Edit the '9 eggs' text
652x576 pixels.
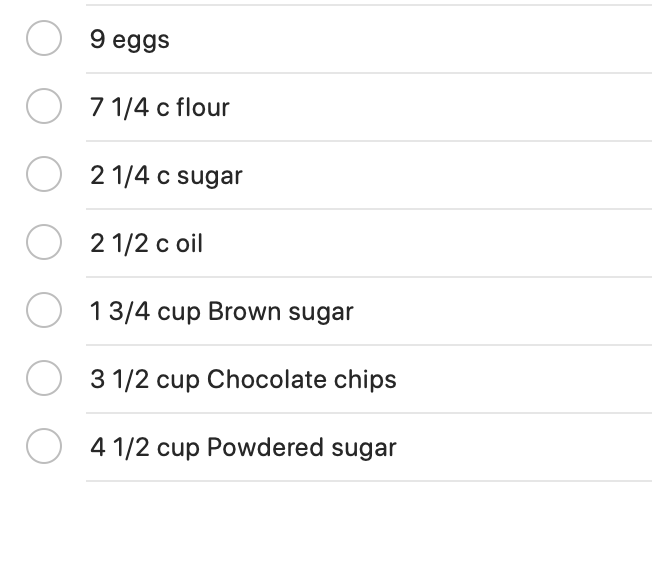click(129, 40)
